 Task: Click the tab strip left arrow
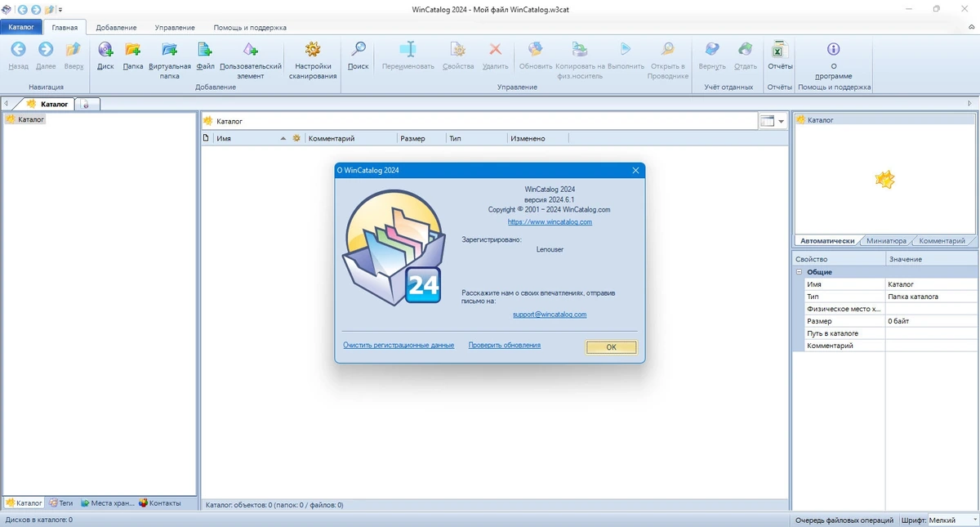coord(6,104)
